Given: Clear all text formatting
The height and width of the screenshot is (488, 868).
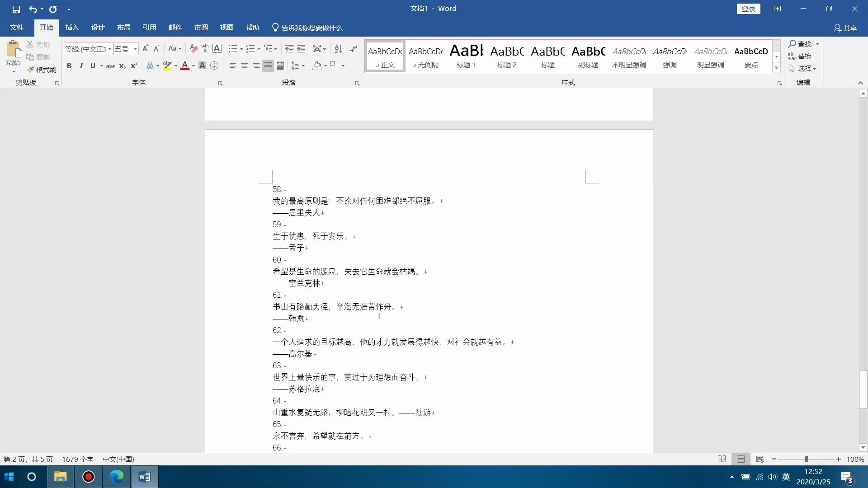Looking at the screenshot, I should pyautogui.click(x=193, y=48).
